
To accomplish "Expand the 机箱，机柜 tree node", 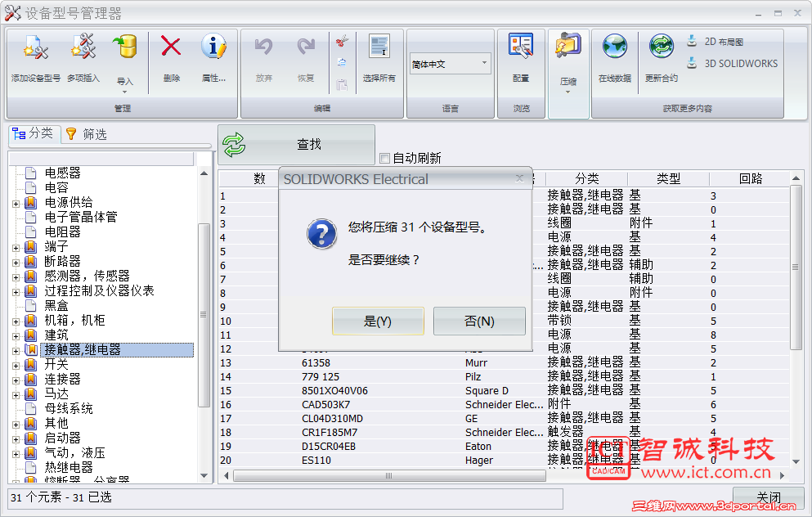I will click(16, 321).
